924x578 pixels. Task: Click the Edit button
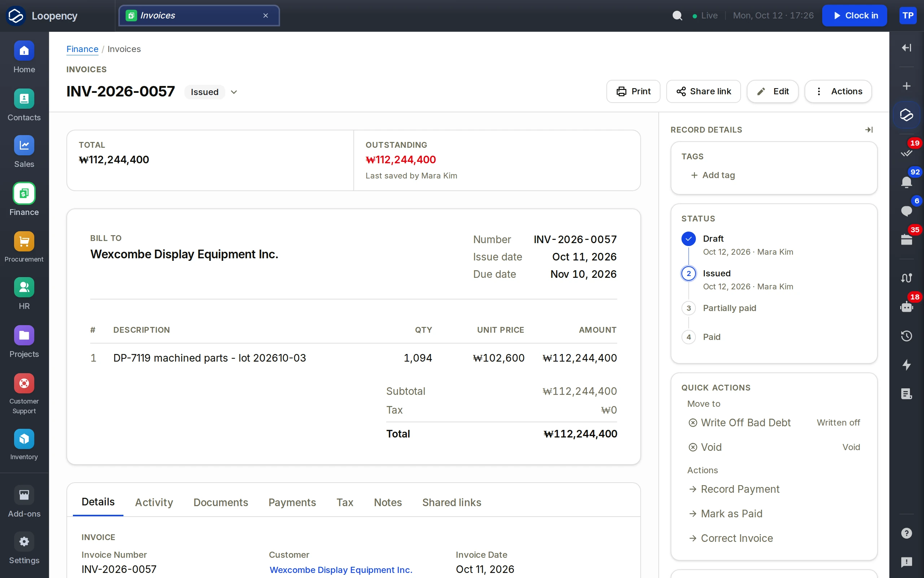(772, 91)
